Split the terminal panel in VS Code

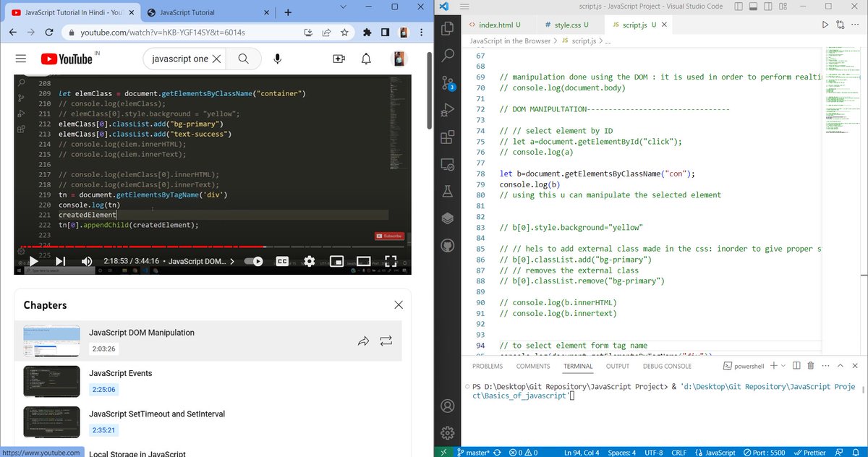(796, 366)
